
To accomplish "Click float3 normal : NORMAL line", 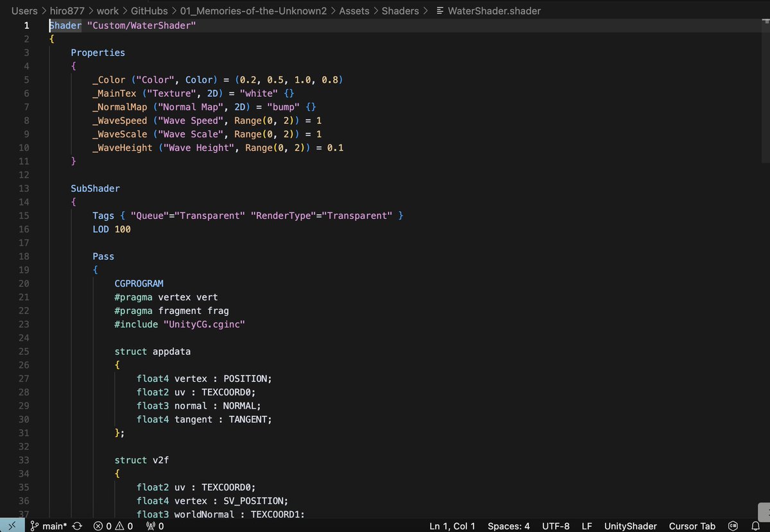I will pos(199,406).
